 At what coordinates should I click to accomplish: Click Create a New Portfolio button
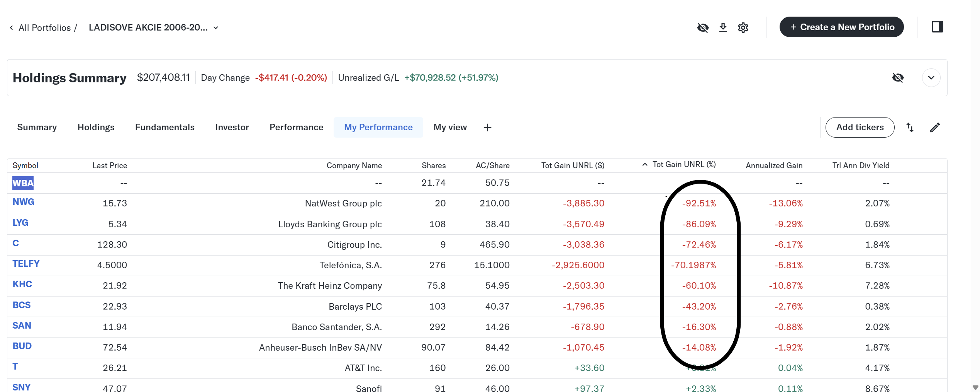(x=841, y=27)
